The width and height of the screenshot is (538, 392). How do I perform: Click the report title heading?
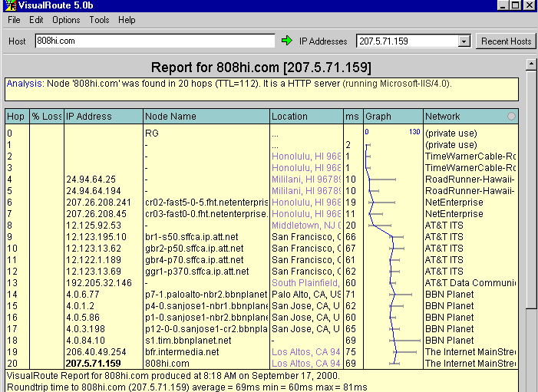(x=261, y=68)
